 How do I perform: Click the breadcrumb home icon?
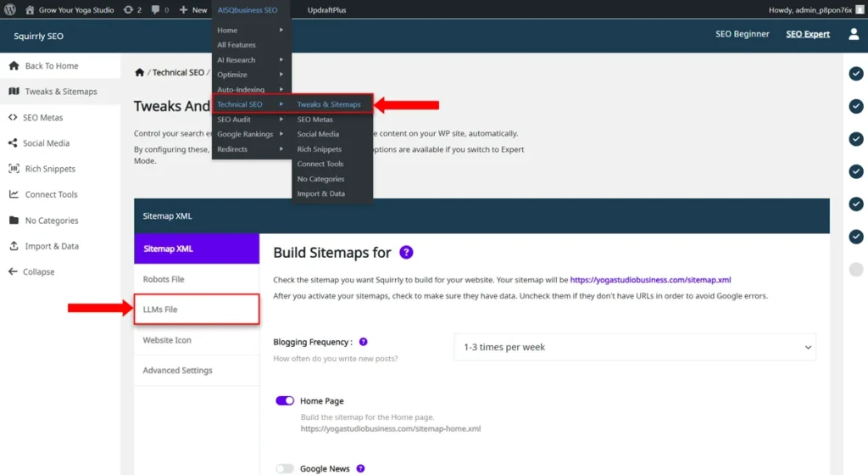click(x=140, y=72)
